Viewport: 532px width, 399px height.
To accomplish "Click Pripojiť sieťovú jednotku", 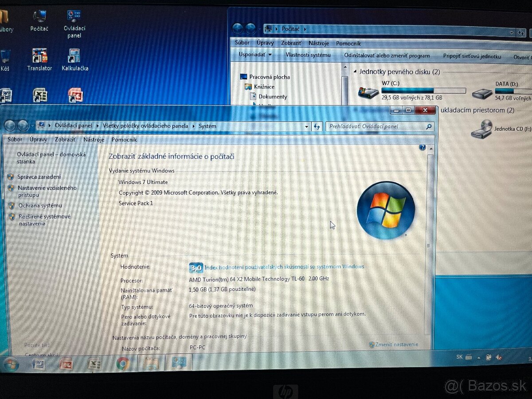I will tap(472, 56).
